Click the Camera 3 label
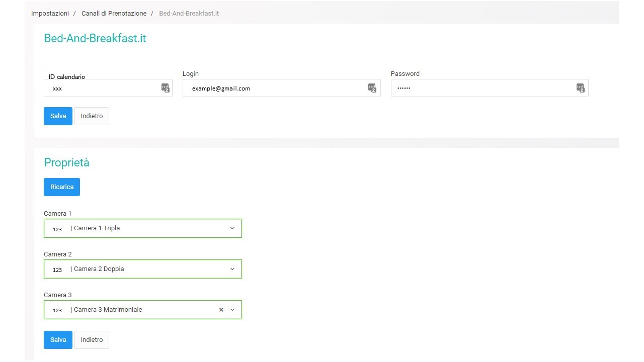Image resolution: width=644 pixels, height=362 pixels. [58, 295]
